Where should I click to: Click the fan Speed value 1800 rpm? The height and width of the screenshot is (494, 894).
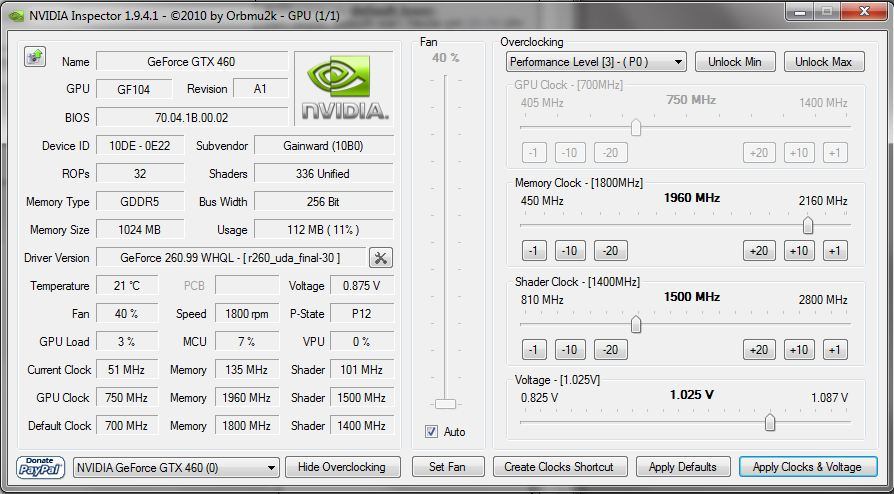[247, 314]
